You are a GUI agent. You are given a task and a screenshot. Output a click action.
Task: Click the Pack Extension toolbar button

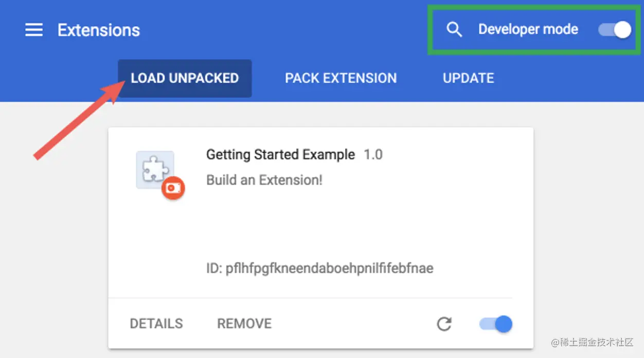(341, 78)
